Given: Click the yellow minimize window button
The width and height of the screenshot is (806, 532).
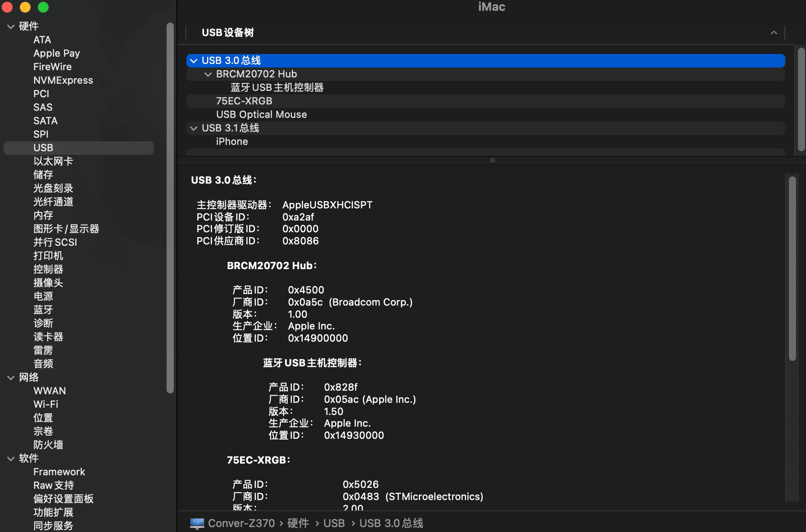Looking at the screenshot, I should pyautogui.click(x=25, y=7).
